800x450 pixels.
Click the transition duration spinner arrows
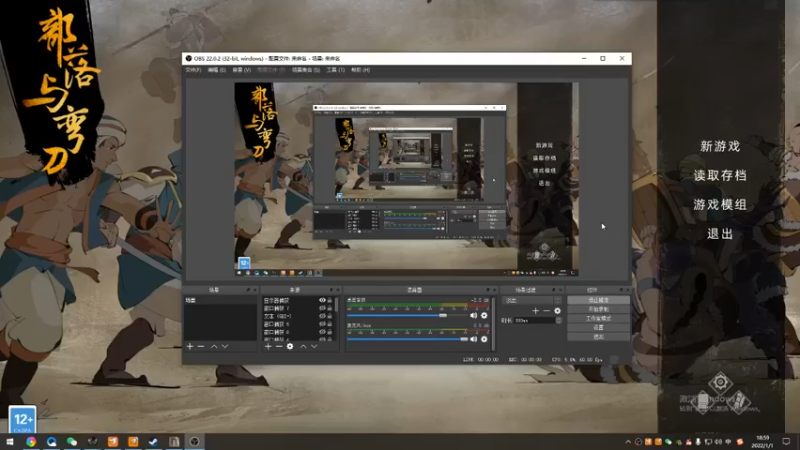click(558, 320)
